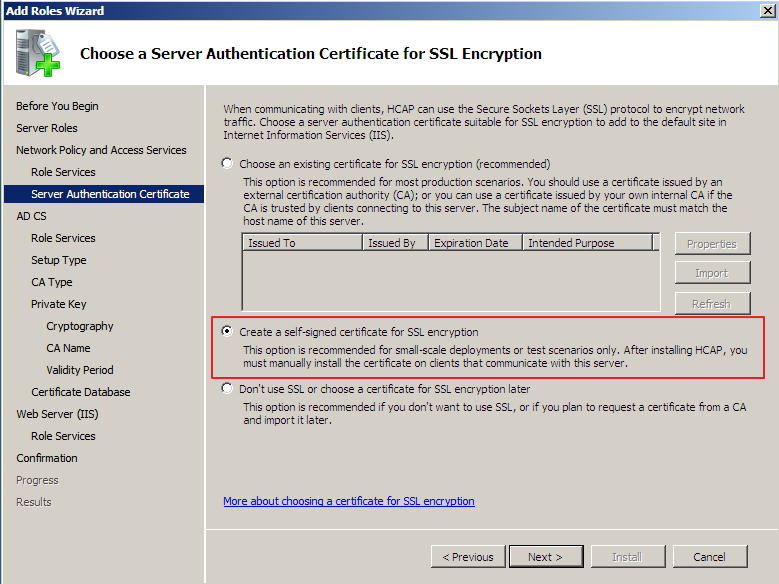Open the 'Confirmation' step
Image resolution: width=779 pixels, height=584 pixels.
pyautogui.click(x=47, y=458)
